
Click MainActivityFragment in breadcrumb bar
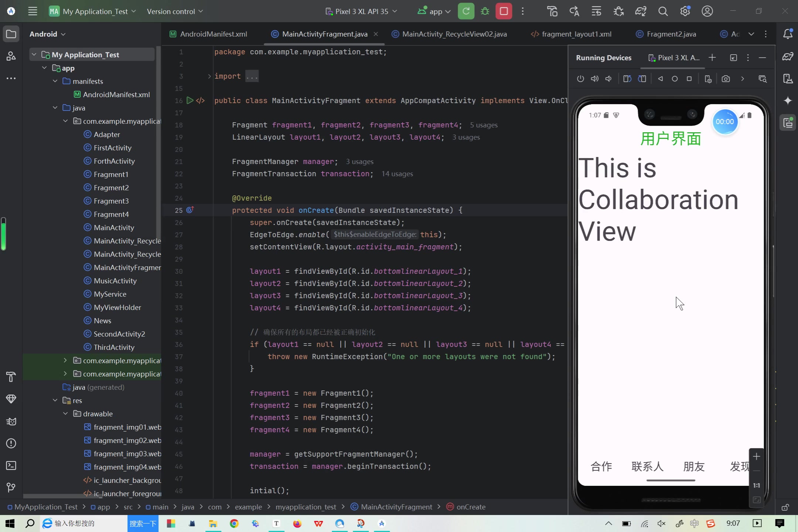396,507
